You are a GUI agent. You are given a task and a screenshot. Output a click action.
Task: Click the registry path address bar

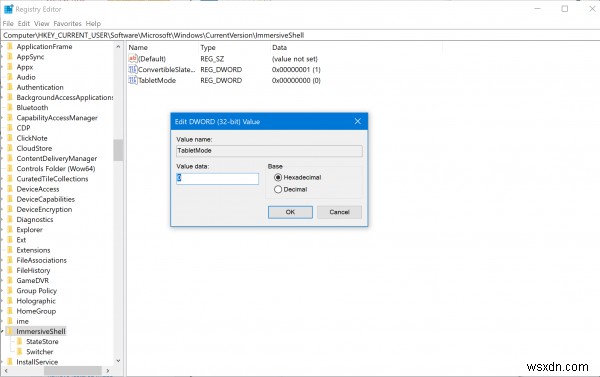[x=300, y=35]
